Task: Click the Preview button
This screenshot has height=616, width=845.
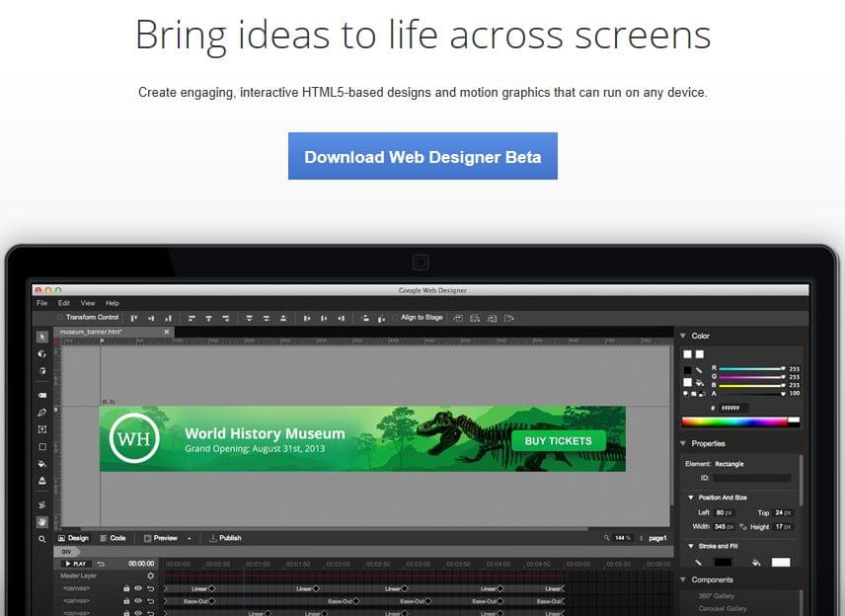Action: pyautogui.click(x=161, y=538)
